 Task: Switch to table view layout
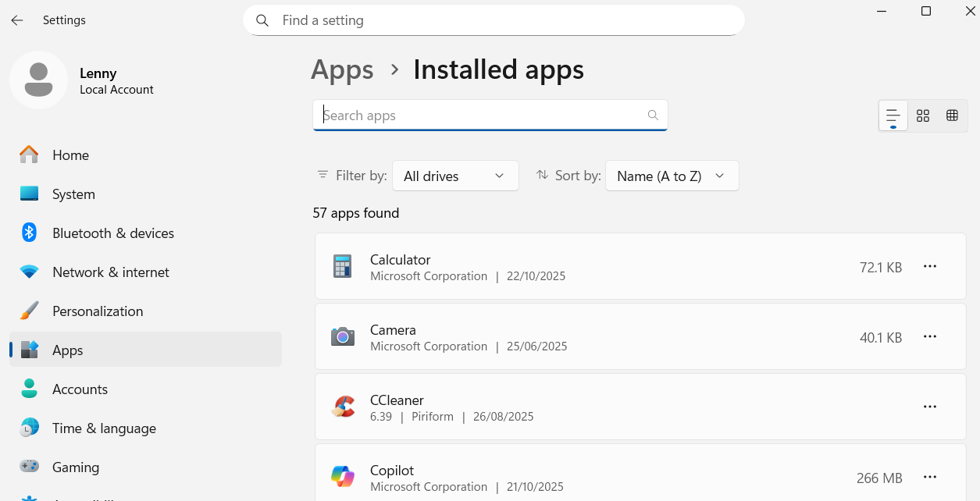point(952,115)
